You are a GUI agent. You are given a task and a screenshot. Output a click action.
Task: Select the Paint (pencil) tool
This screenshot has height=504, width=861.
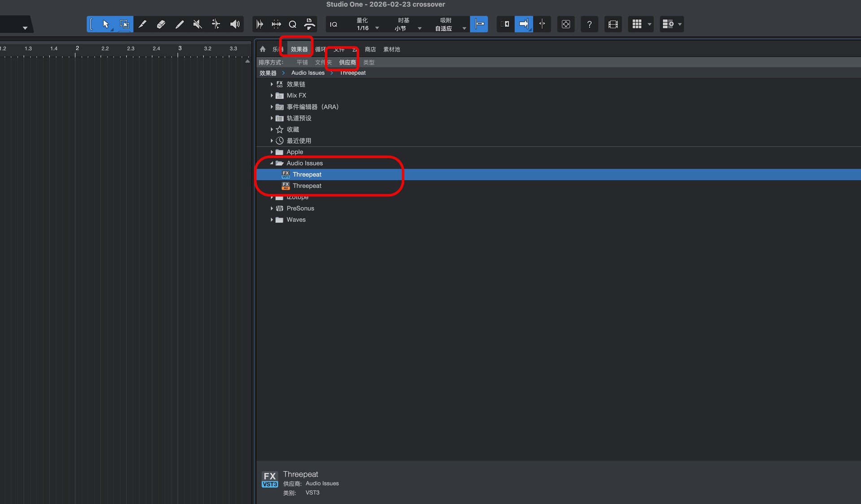(x=179, y=24)
